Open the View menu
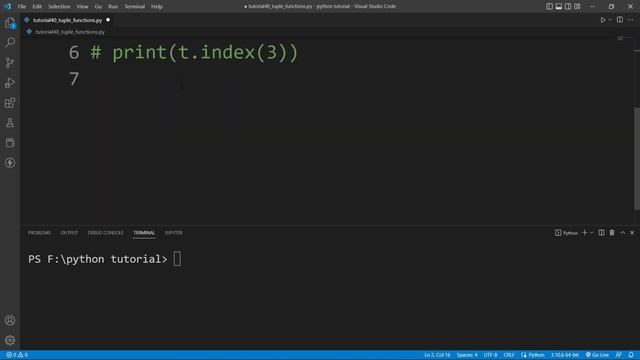Image resolution: width=640 pixels, height=360 pixels. click(x=82, y=7)
